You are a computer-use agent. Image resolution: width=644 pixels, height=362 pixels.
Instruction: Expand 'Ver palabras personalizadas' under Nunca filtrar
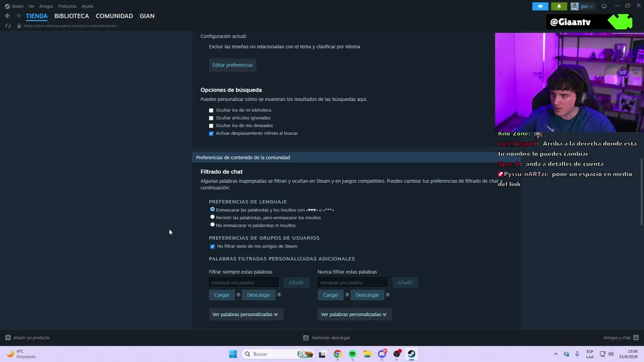click(355, 314)
